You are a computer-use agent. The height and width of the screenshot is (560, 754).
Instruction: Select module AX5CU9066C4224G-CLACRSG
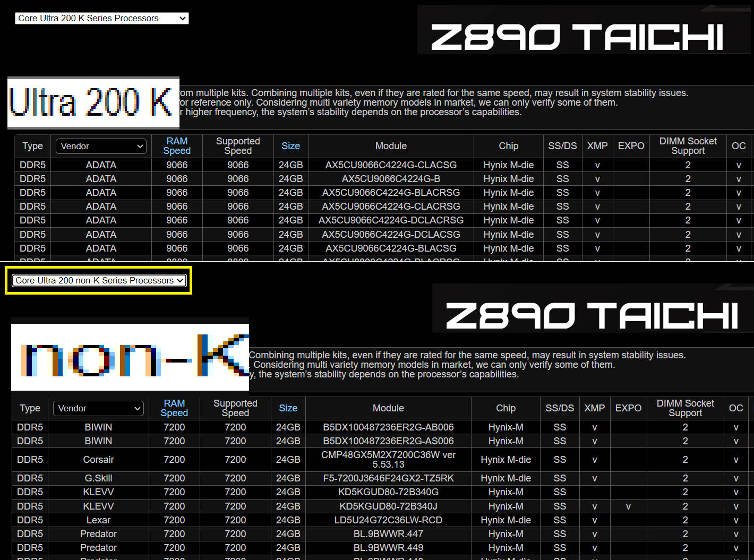click(x=391, y=206)
